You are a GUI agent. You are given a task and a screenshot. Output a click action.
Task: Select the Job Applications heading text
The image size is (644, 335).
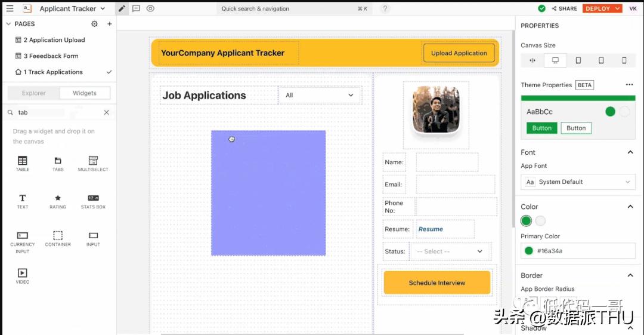(x=204, y=95)
